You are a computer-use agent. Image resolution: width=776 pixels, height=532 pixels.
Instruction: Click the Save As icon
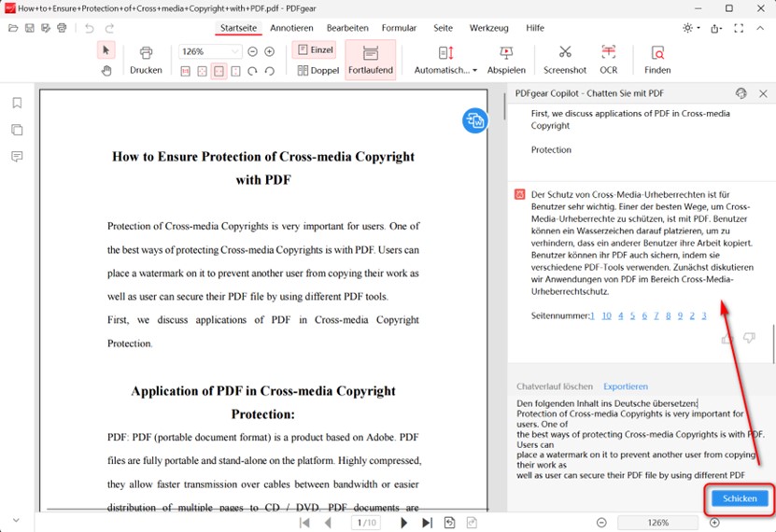pyautogui.click(x=46, y=28)
